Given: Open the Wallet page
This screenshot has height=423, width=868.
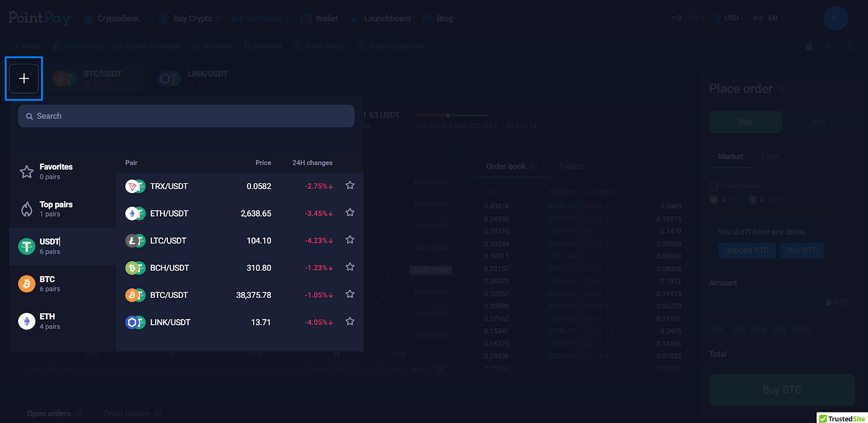Looking at the screenshot, I should pos(320,19).
